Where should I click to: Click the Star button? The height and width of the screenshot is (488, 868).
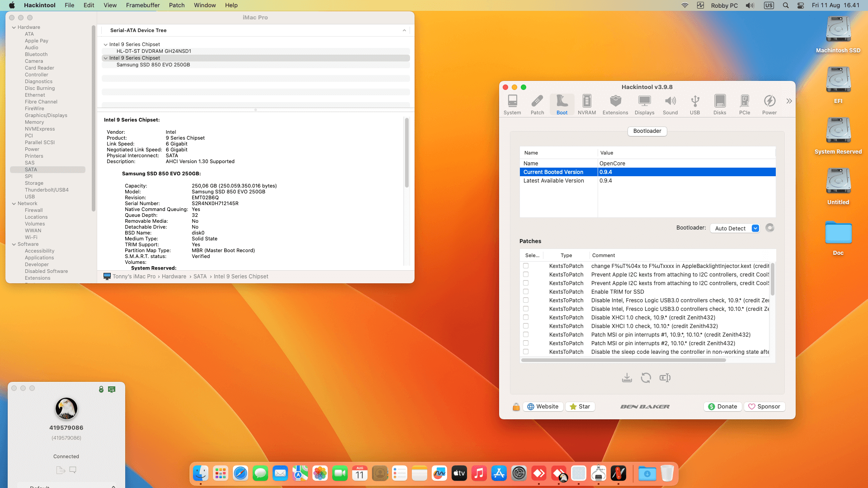(580, 407)
